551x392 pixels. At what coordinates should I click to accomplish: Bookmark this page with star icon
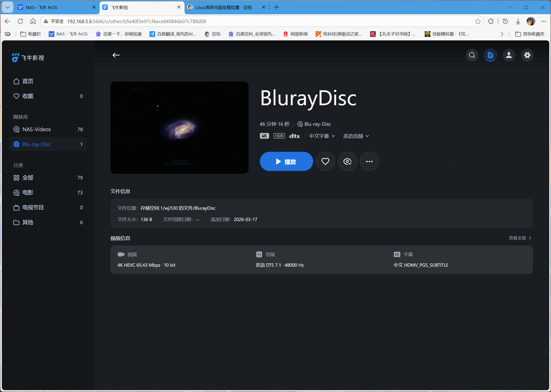coord(478,22)
